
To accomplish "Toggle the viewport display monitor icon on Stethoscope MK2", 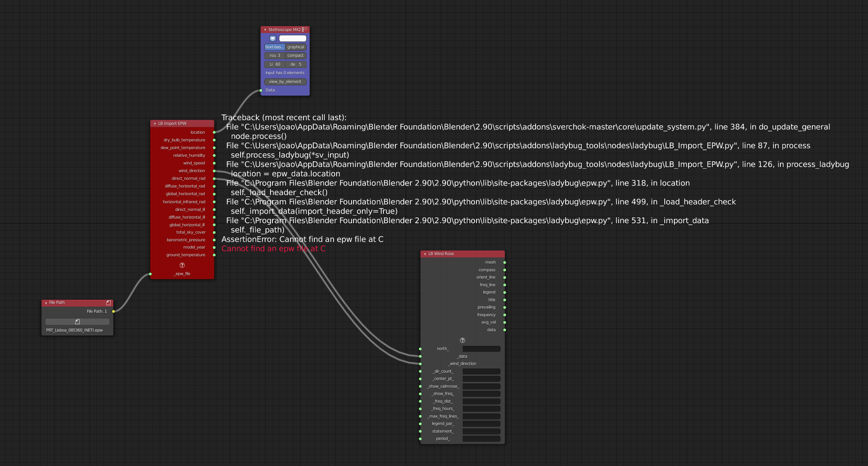I will [x=272, y=38].
